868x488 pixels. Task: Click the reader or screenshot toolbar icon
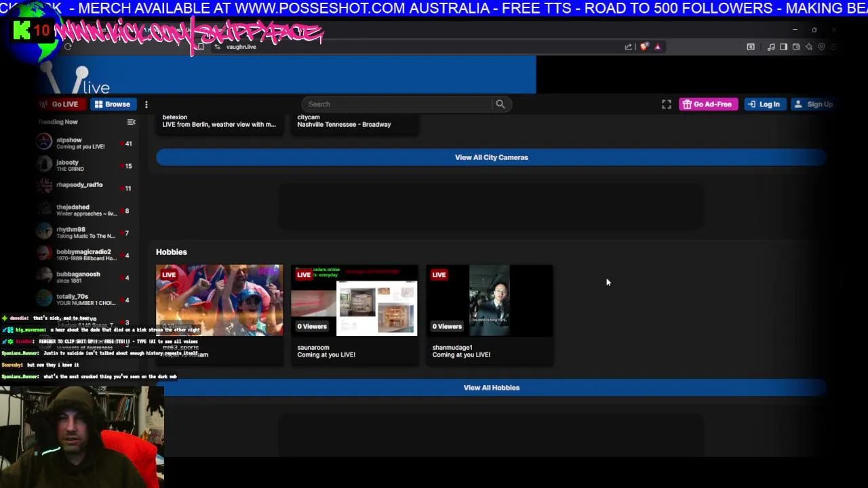[x=751, y=47]
